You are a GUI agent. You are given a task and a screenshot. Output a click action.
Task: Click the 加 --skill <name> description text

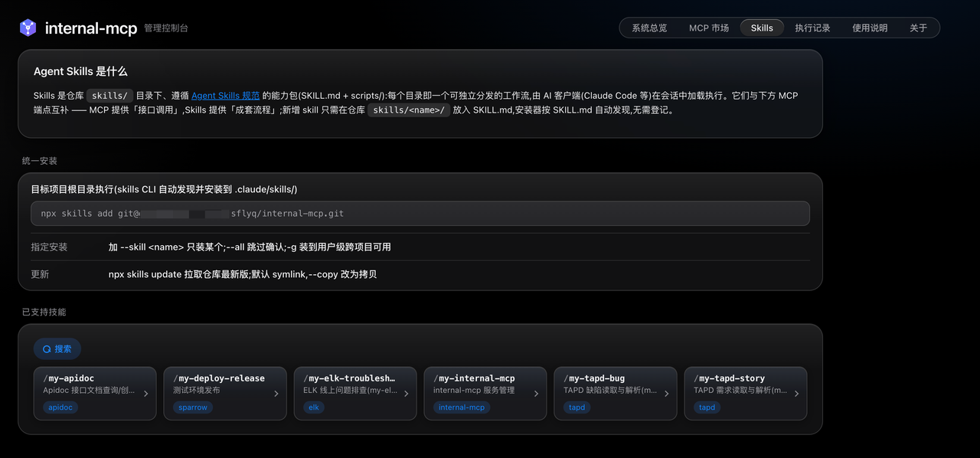pyautogui.click(x=250, y=247)
